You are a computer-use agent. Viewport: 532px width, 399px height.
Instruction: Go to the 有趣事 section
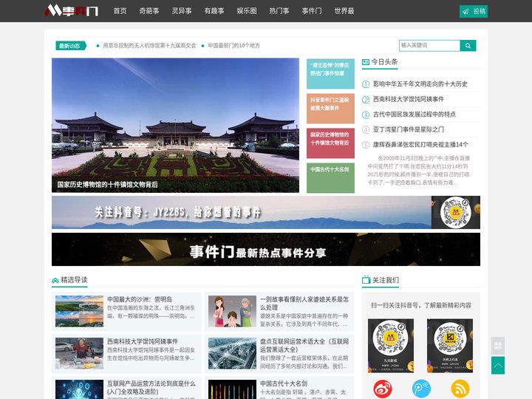tap(214, 11)
